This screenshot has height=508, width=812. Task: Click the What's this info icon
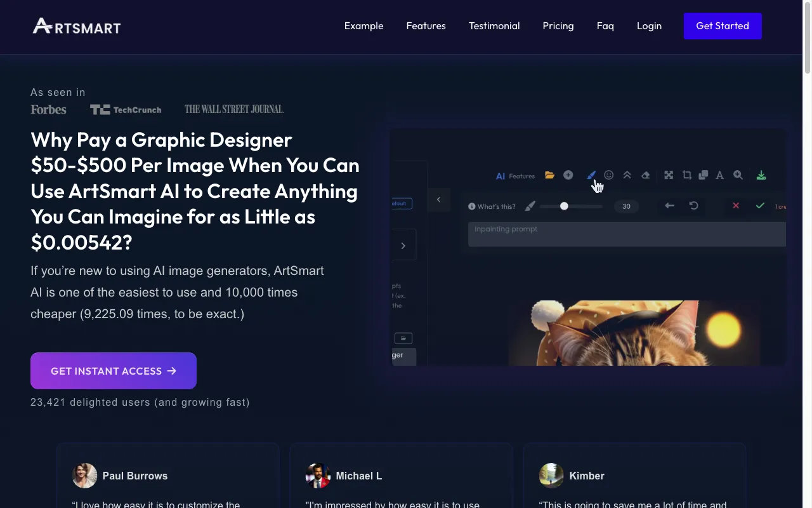coord(471,206)
